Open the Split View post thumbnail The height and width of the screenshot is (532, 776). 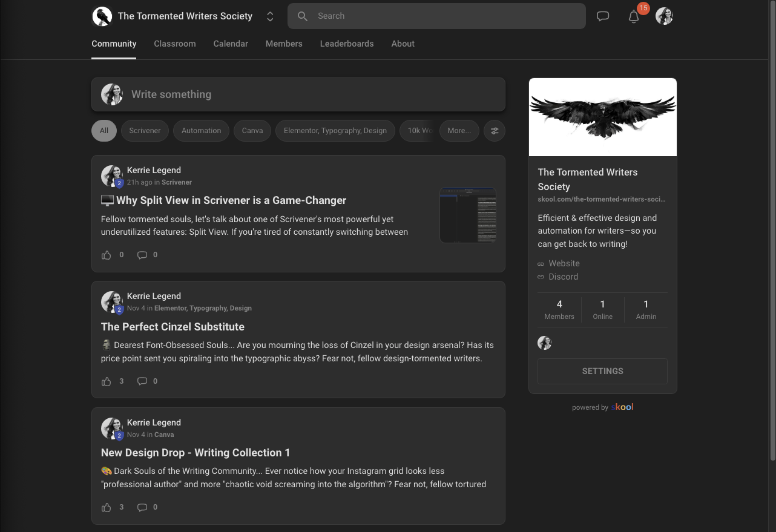click(467, 215)
